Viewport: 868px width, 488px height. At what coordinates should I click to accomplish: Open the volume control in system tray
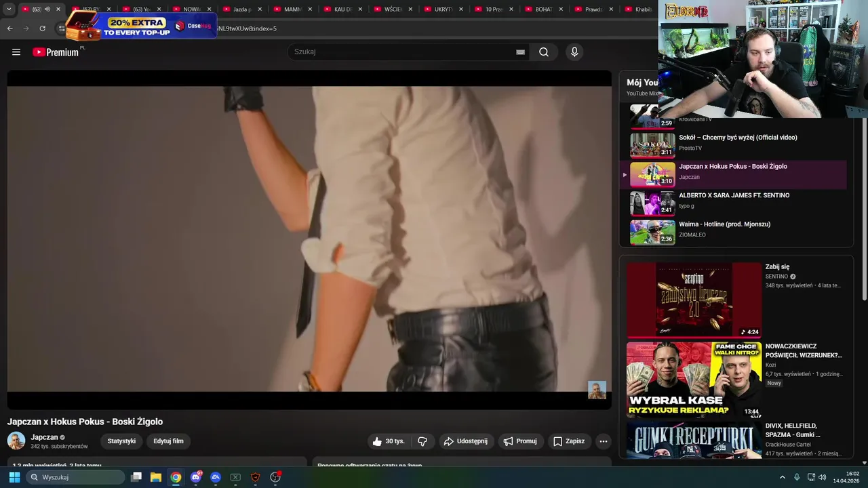[x=822, y=477]
